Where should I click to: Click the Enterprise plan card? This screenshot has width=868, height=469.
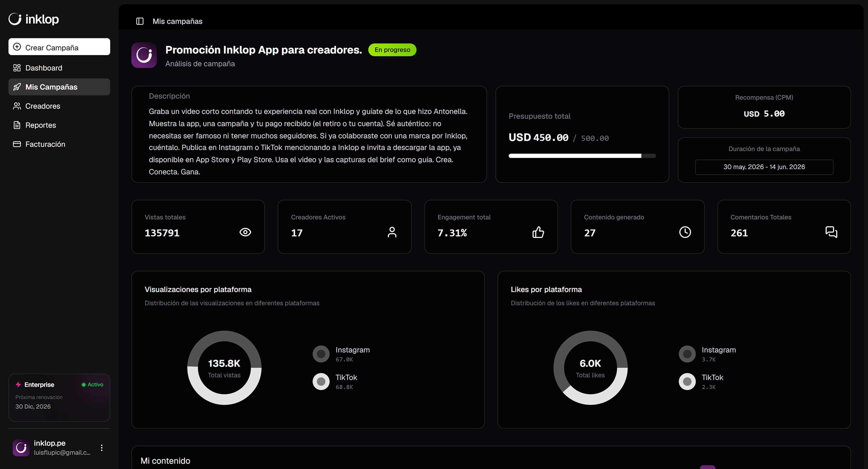pos(59,398)
